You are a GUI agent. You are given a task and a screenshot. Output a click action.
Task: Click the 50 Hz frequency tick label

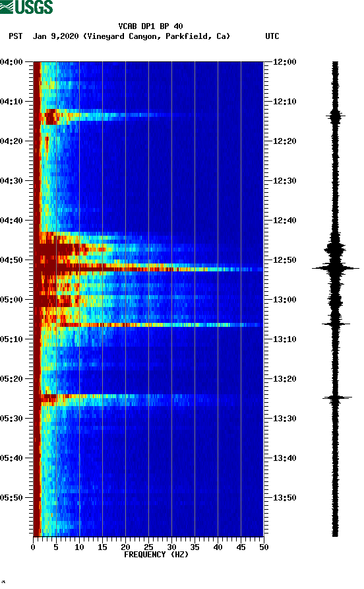(x=264, y=547)
